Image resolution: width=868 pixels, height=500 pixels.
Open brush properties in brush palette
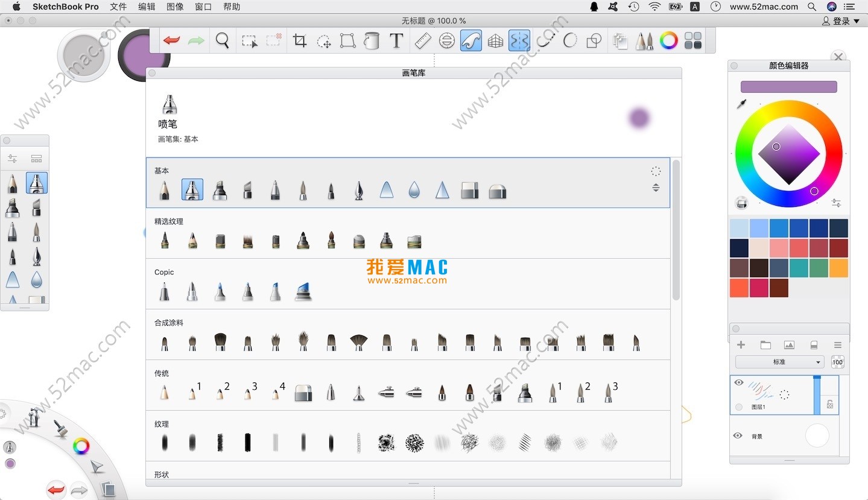pyautogui.click(x=12, y=159)
